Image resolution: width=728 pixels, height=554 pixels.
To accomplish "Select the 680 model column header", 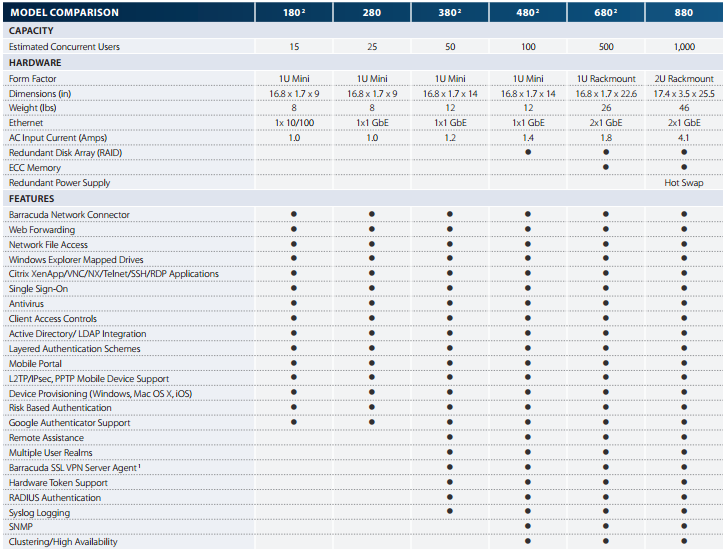I will pyautogui.click(x=606, y=13).
